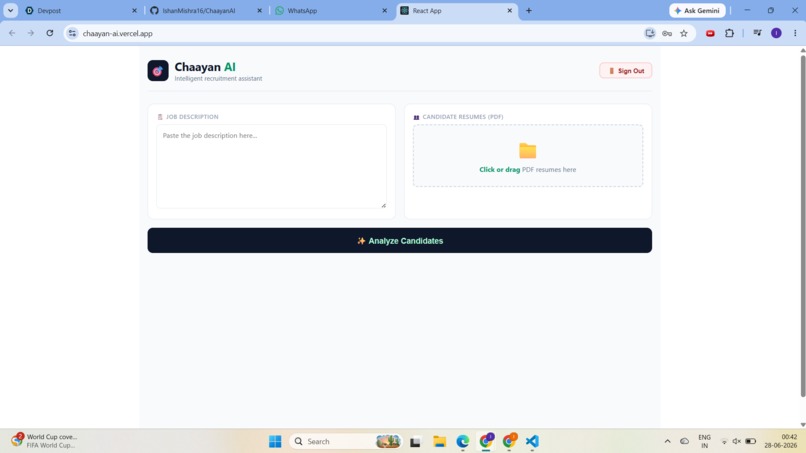Go back to previous page
Viewport: 806px width, 453px height.
[12, 33]
